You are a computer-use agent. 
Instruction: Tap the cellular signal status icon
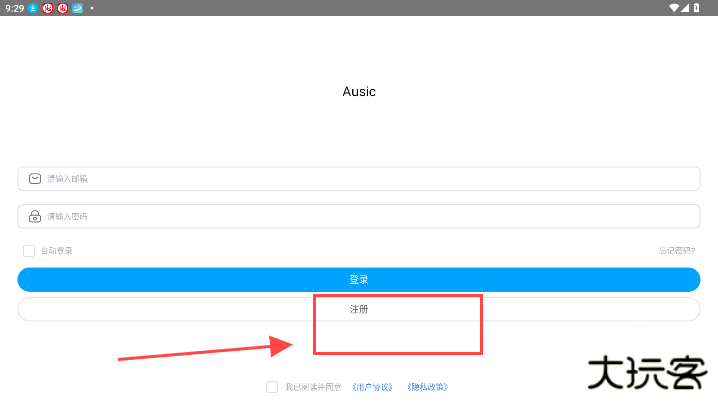coord(685,7)
